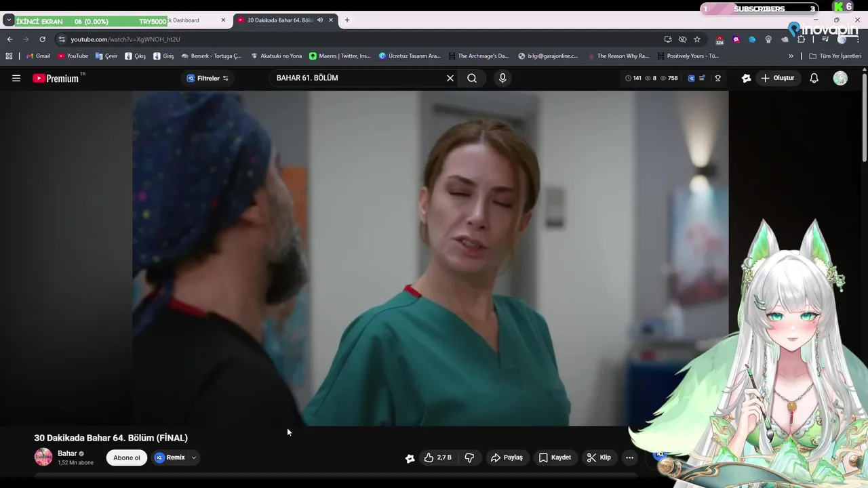Viewport: 868px width, 488px height.
Task: Clear the search query with the X
Action: click(450, 78)
